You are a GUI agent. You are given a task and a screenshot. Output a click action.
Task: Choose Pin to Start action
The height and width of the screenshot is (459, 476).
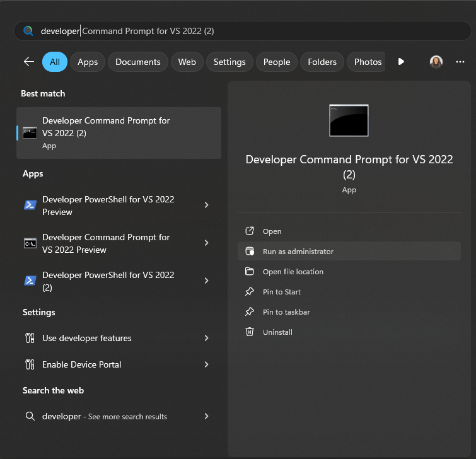(281, 292)
